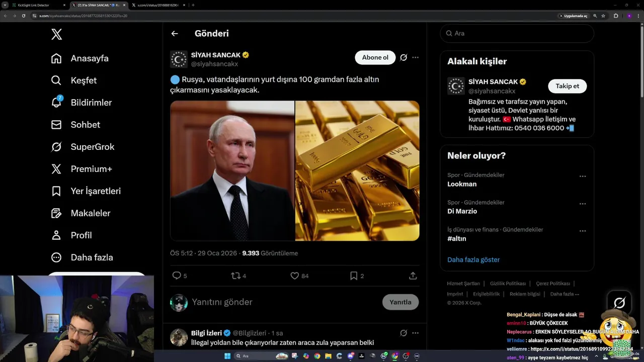The image size is (644, 362).
Task: Like the post with heart icon
Action: pos(295,276)
